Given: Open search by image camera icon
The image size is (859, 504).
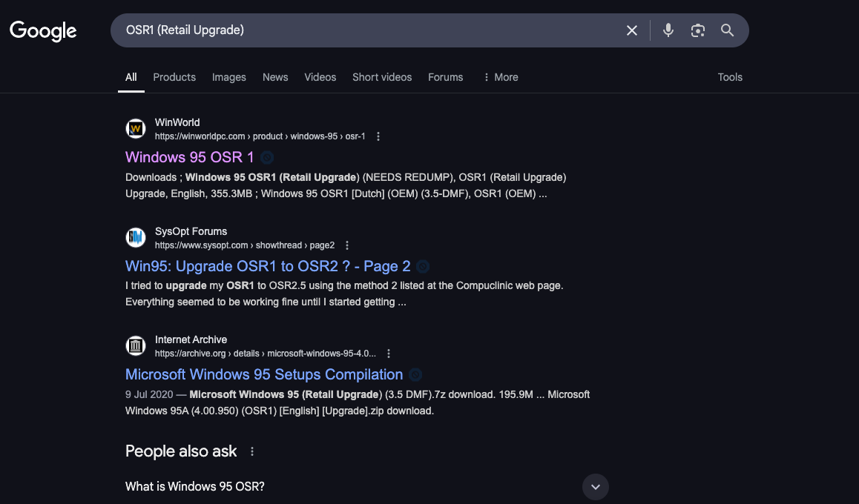Looking at the screenshot, I should point(697,30).
